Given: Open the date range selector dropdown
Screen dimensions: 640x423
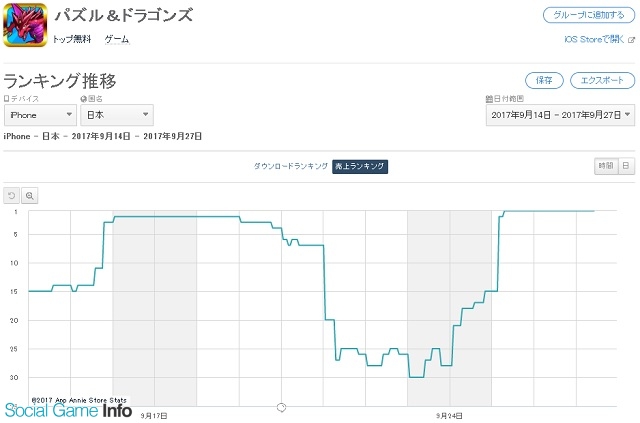Looking at the screenshot, I should coord(560,115).
